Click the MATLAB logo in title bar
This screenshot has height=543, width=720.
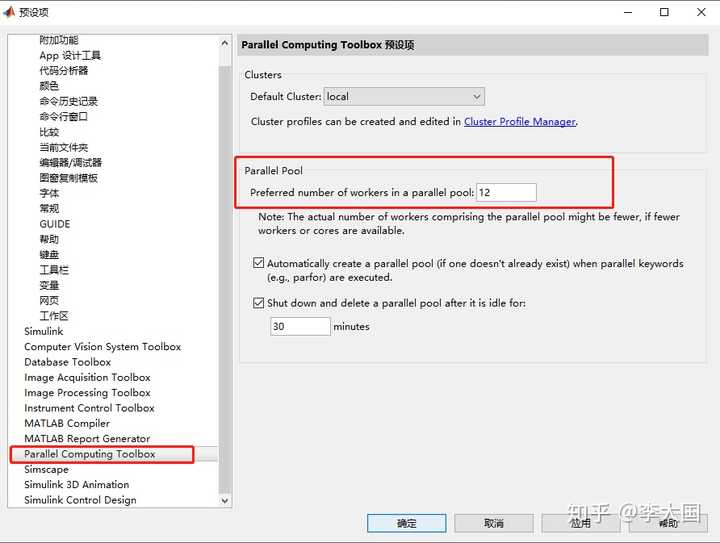(x=9, y=12)
